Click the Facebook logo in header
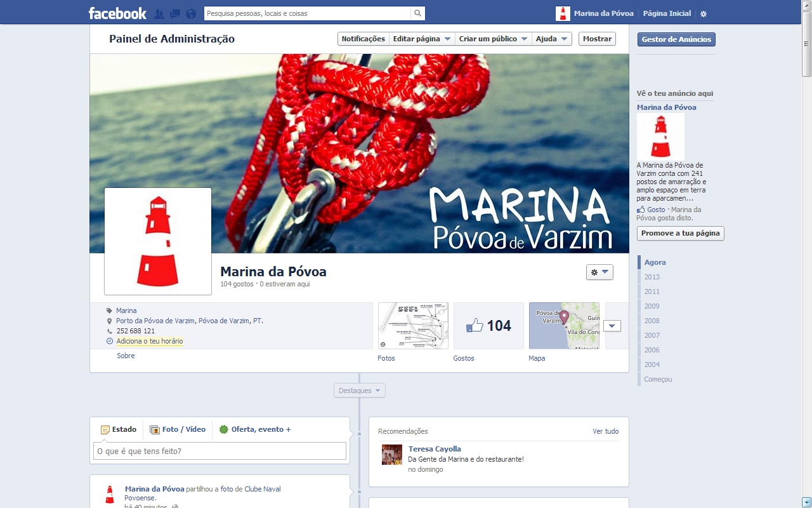812x508 pixels. coord(117,13)
